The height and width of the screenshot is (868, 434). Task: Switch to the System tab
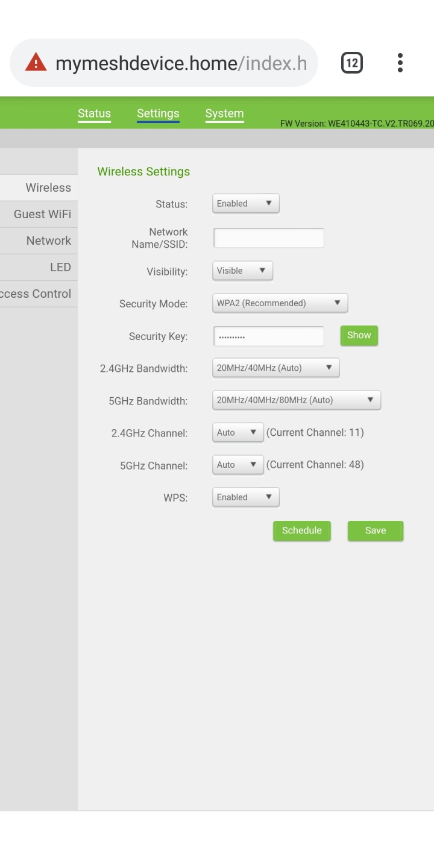tap(224, 113)
